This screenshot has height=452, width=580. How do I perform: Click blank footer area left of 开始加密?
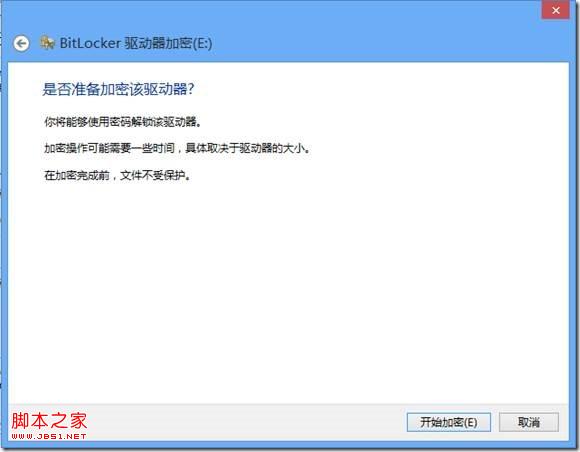point(244,422)
